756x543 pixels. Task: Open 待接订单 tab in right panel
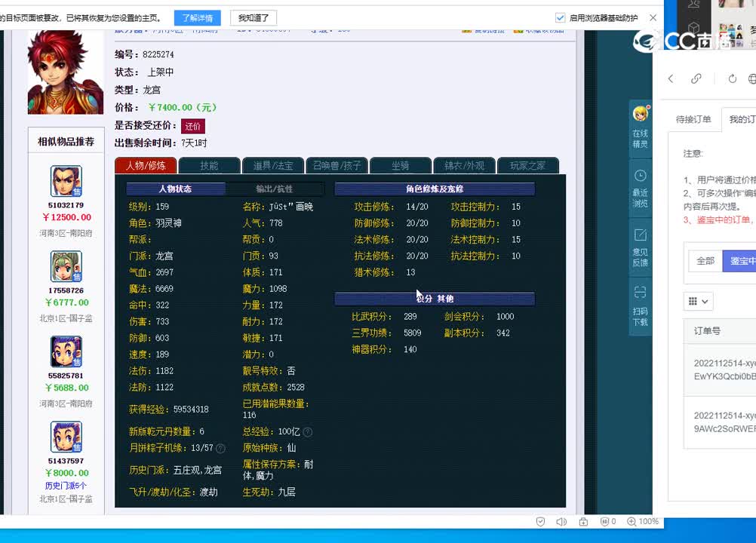click(693, 119)
